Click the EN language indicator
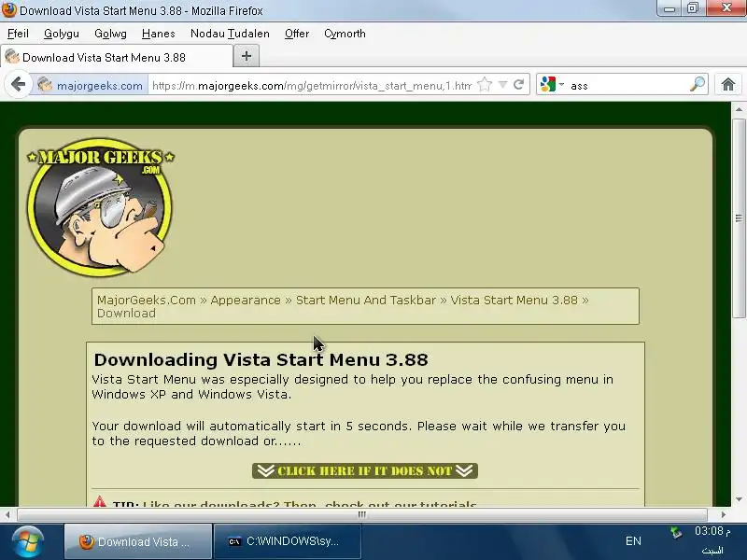747x560 pixels. tap(633, 541)
